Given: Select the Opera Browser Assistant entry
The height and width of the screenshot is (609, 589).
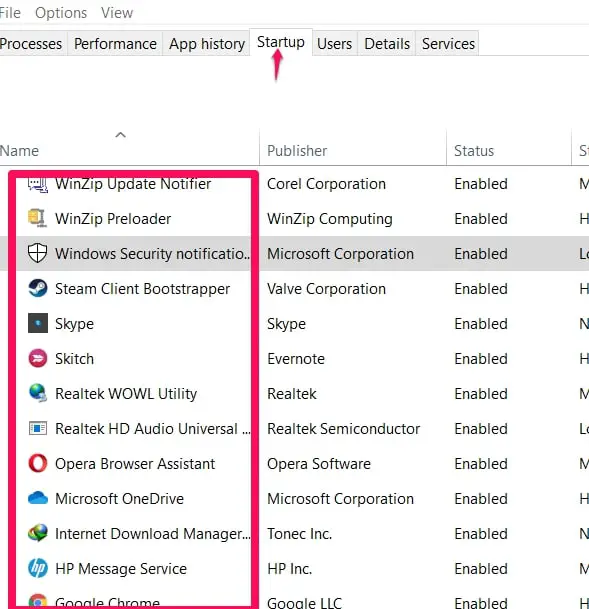Looking at the screenshot, I should pyautogui.click(x=135, y=464).
